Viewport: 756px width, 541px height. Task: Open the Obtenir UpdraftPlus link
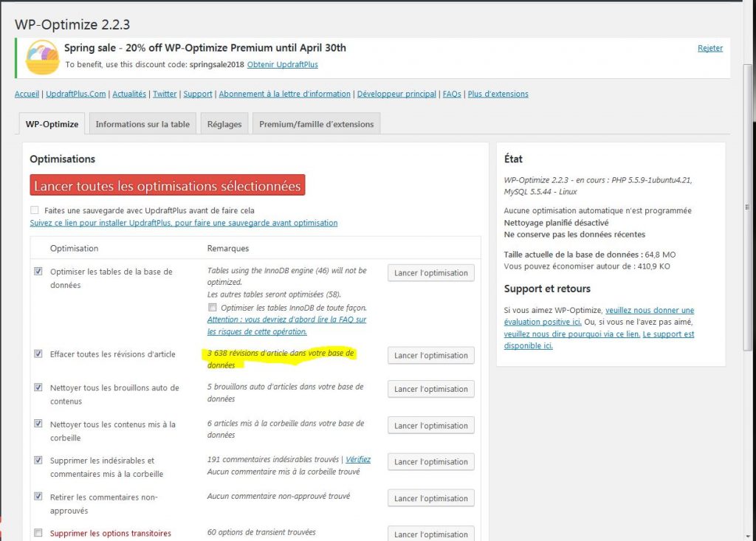tap(282, 65)
